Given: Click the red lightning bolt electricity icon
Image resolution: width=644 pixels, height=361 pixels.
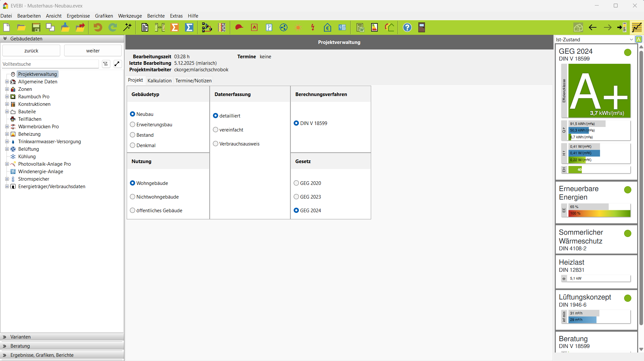Looking at the screenshot, I should pyautogui.click(x=313, y=28).
